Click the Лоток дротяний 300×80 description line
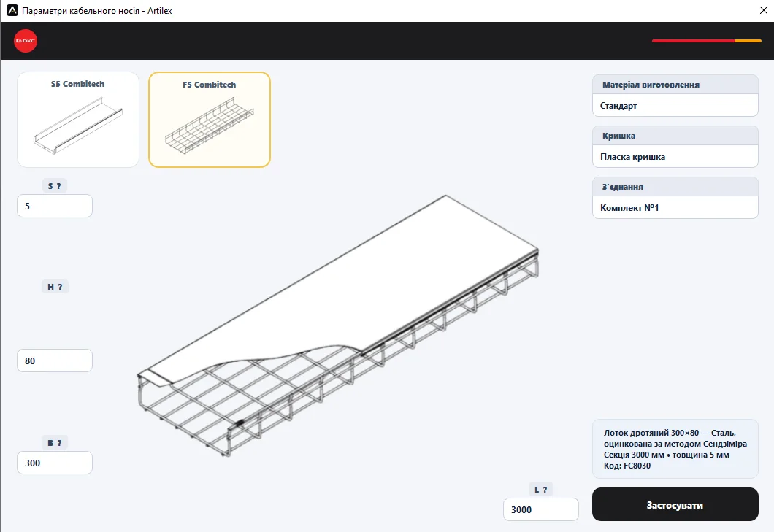This screenshot has height=532, width=774. point(670,433)
